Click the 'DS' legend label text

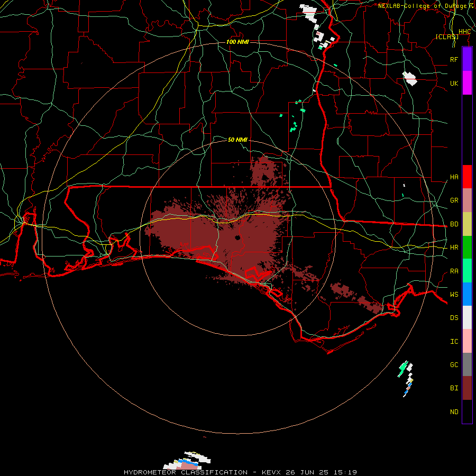[454, 318]
